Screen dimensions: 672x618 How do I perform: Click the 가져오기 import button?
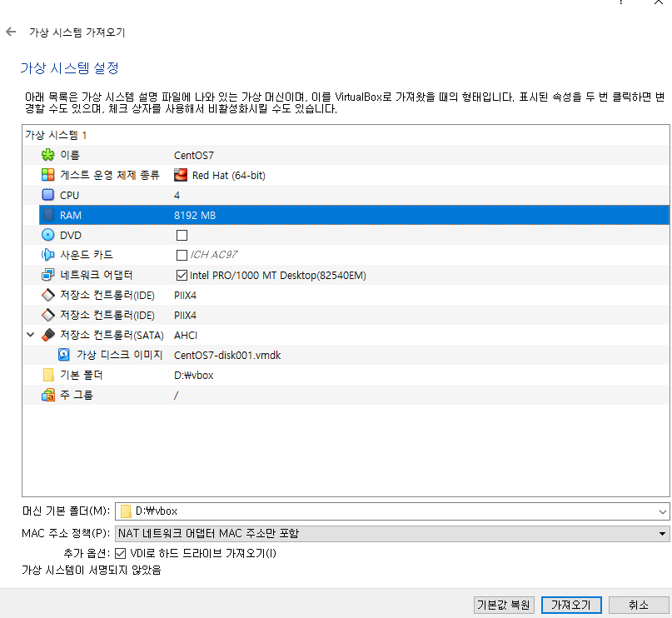pos(571,606)
